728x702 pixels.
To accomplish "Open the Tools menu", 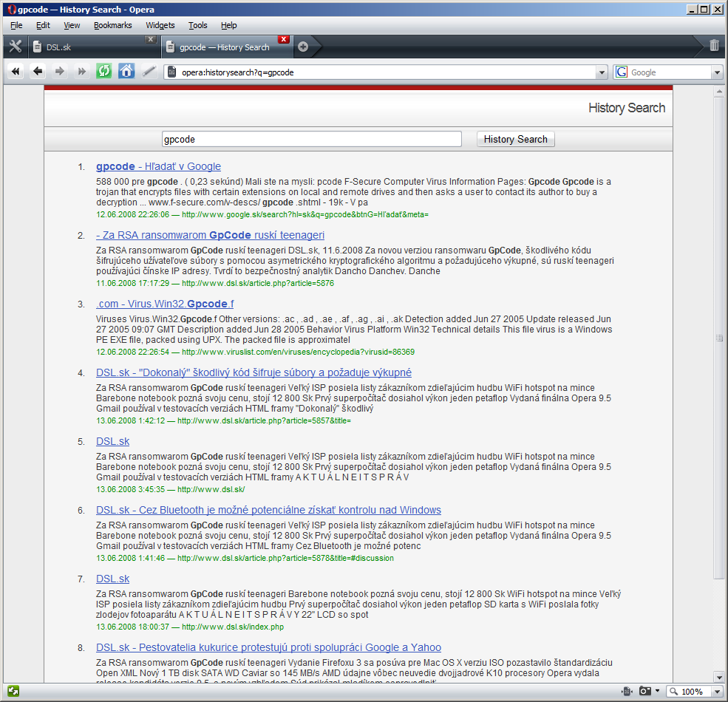I will [198, 26].
